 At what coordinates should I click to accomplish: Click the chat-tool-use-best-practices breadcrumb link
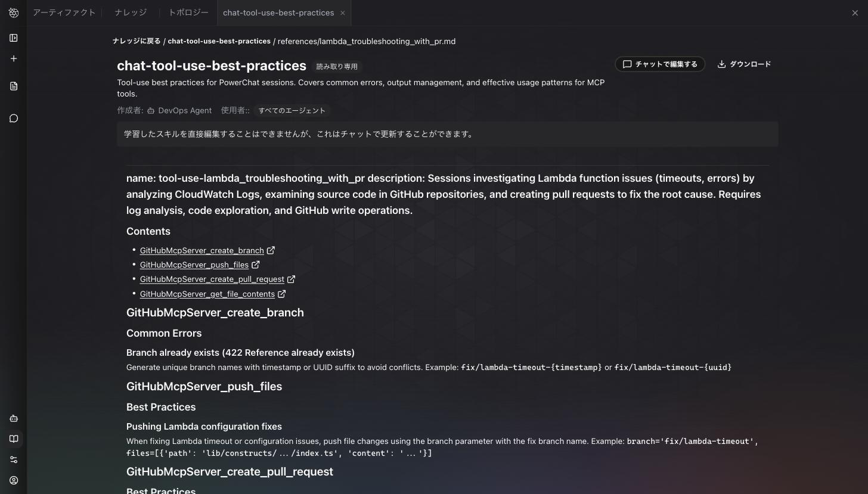click(x=219, y=41)
